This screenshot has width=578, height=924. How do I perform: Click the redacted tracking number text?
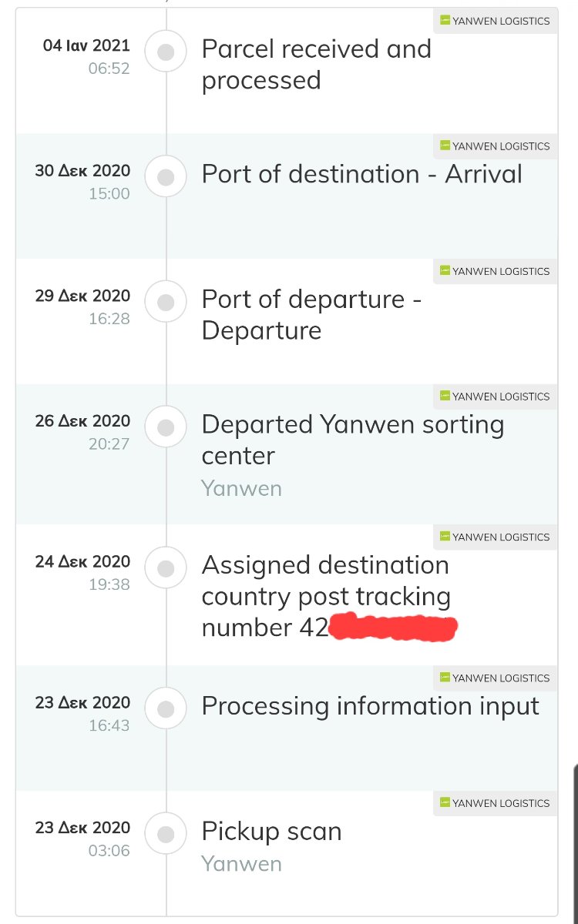pos(392,628)
